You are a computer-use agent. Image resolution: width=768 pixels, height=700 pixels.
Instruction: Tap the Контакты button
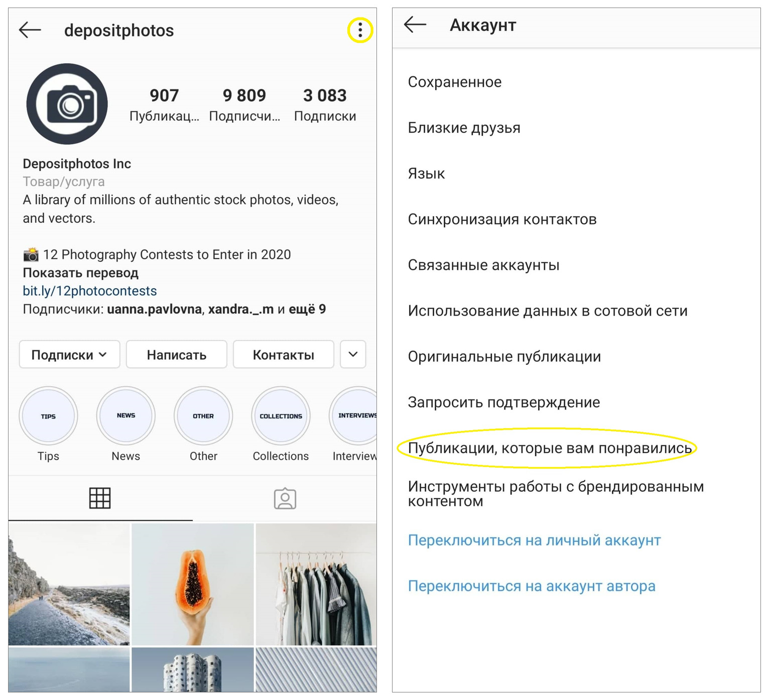(x=284, y=354)
